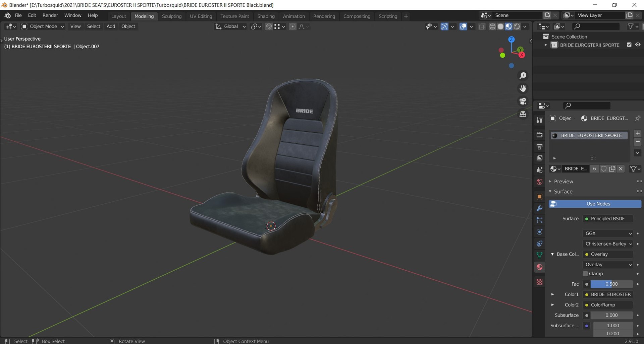Click the Base Color Overlay node button
The height and width of the screenshot is (344, 644).
coord(608,254)
